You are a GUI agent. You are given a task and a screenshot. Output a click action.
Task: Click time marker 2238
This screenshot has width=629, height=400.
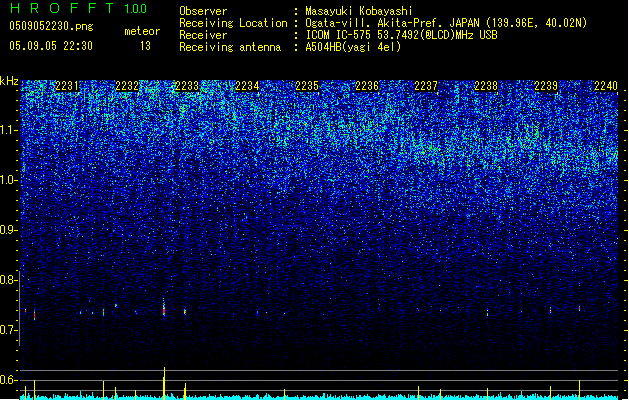pyautogui.click(x=486, y=86)
